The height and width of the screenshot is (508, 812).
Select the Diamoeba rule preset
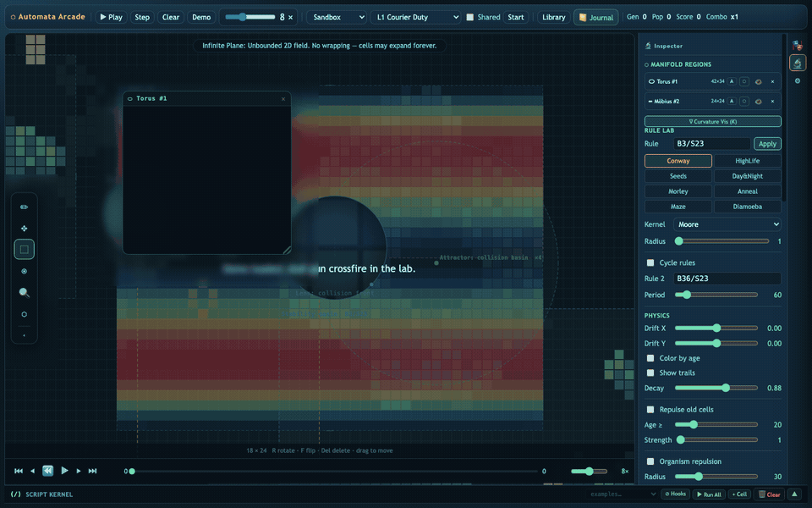pos(747,207)
